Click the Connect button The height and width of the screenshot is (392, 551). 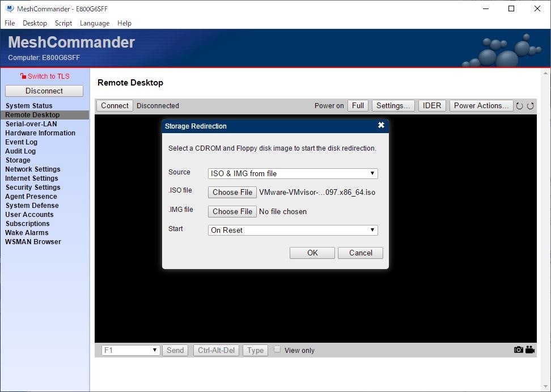pos(115,106)
